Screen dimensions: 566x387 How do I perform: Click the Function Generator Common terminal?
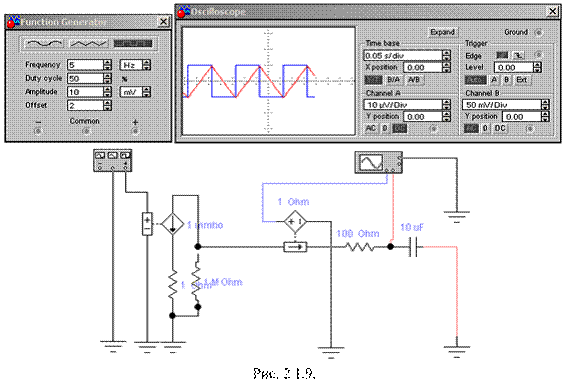(86, 131)
